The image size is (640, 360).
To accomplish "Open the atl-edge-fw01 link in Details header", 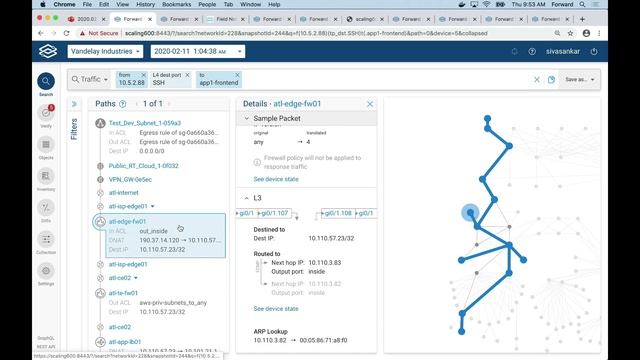I will point(297,104).
